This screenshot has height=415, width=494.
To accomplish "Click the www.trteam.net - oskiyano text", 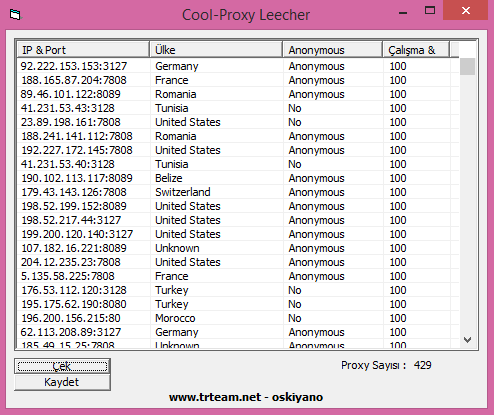I will 246,397.
